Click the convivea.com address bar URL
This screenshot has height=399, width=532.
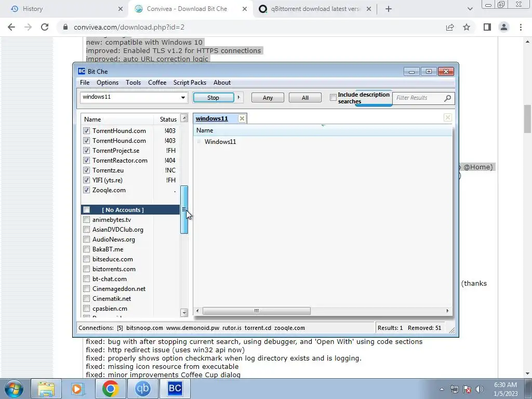(129, 27)
